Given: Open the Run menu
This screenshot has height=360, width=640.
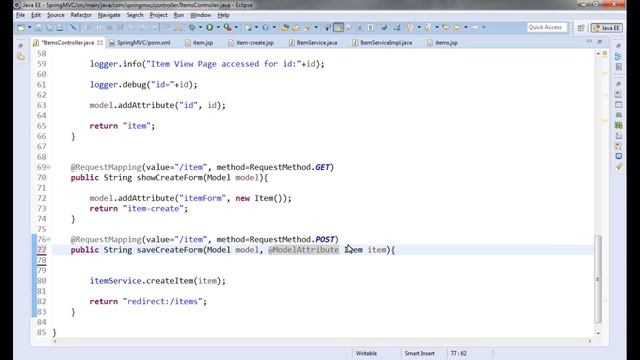Looking at the screenshot, I should click(x=179, y=15).
